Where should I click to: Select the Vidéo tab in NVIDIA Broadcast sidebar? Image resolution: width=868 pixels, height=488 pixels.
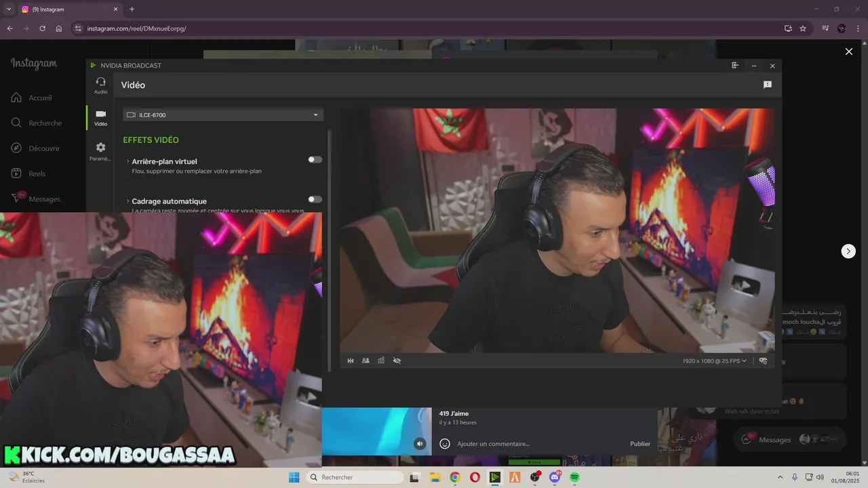click(x=100, y=118)
